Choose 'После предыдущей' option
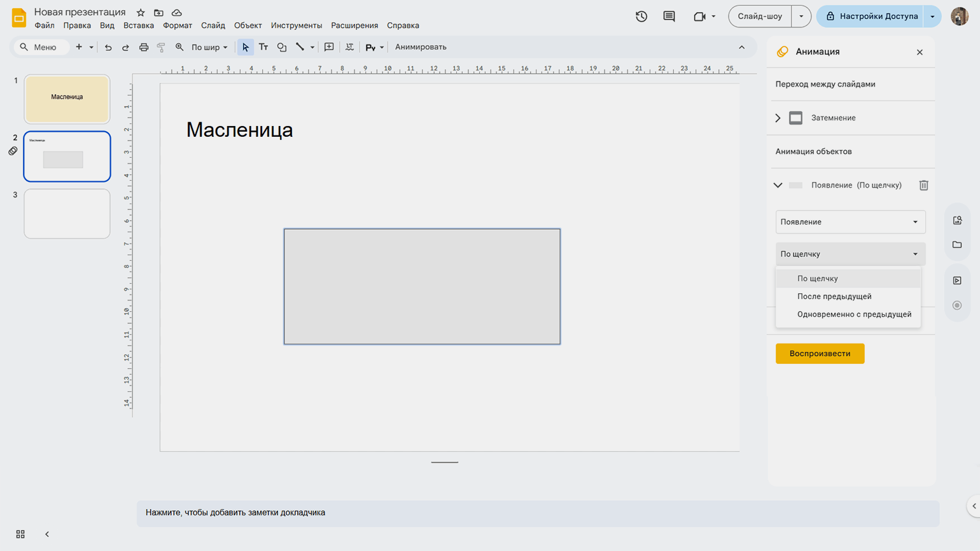 [x=834, y=296]
